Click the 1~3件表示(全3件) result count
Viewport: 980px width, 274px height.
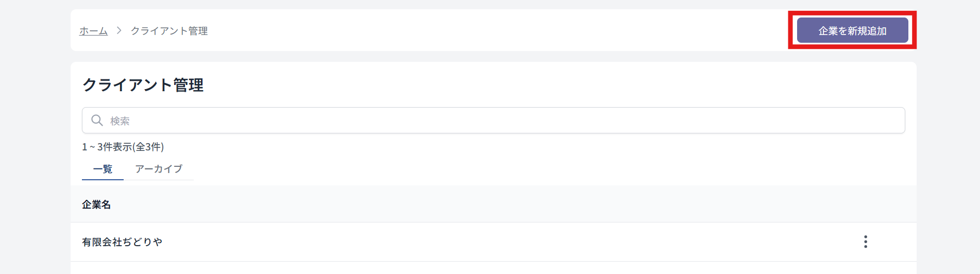pyautogui.click(x=123, y=147)
